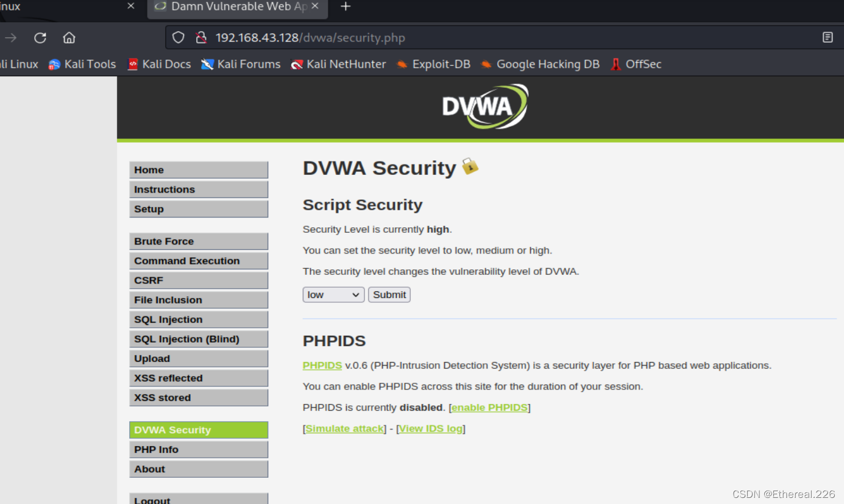Open the Setup menu item
Image resolution: width=844 pixels, height=504 pixels.
pyautogui.click(x=199, y=209)
